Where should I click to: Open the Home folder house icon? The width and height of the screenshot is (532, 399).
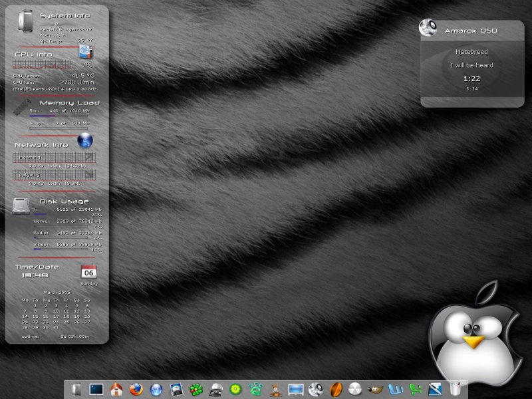[116, 389]
